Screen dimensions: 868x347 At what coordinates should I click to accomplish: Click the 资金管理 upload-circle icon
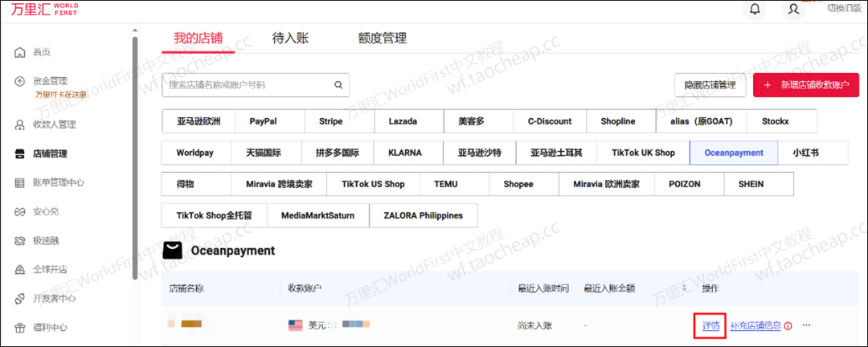(20, 81)
